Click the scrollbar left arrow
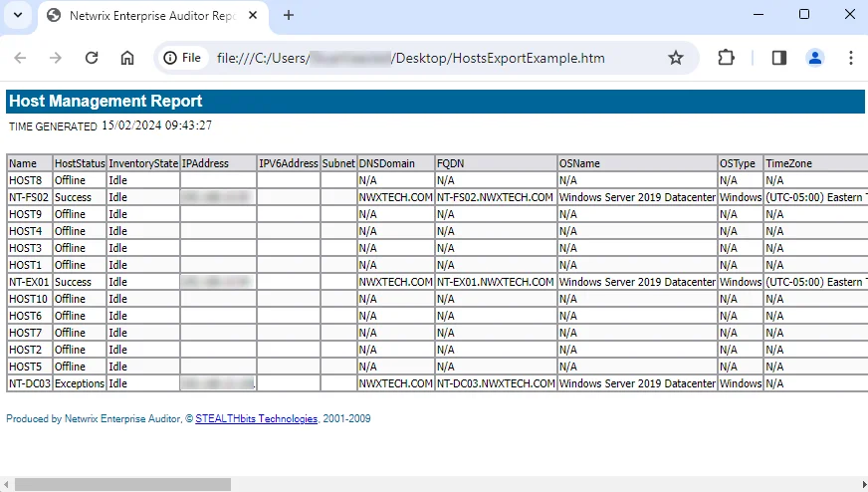868x492 pixels. [x=6, y=485]
